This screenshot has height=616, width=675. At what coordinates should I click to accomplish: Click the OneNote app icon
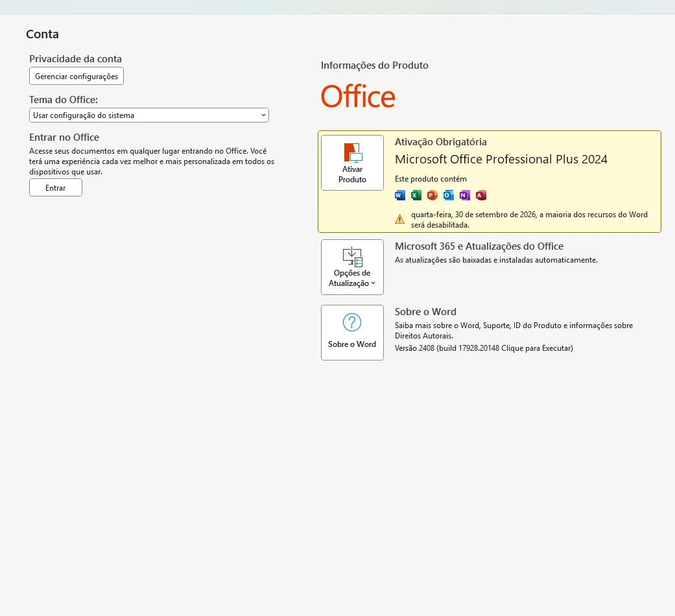[464, 195]
